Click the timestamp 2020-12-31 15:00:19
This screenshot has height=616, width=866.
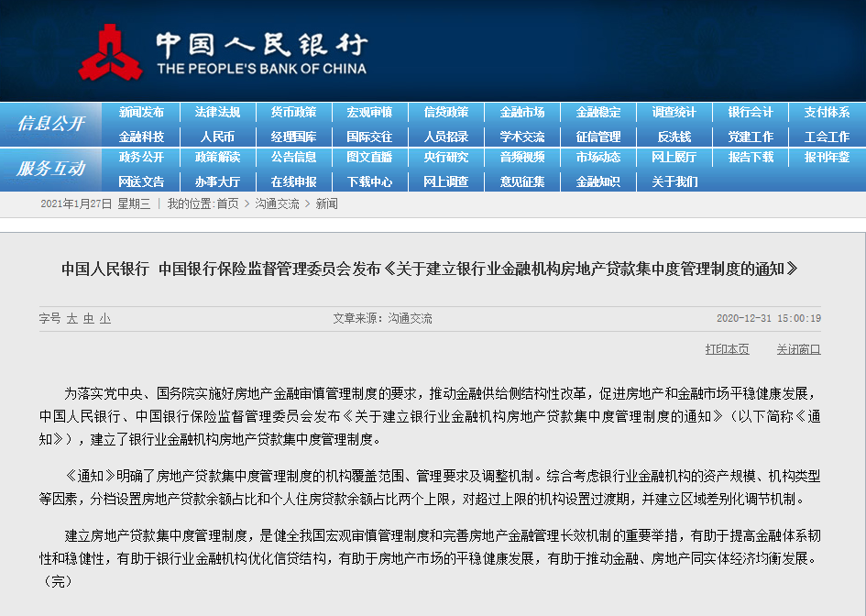click(x=769, y=318)
